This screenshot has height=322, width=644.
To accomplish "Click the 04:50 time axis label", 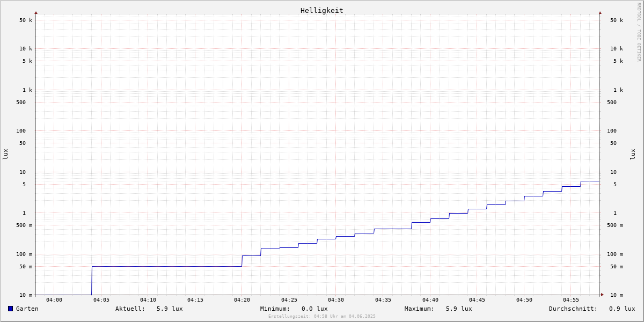I will click(x=524, y=300).
